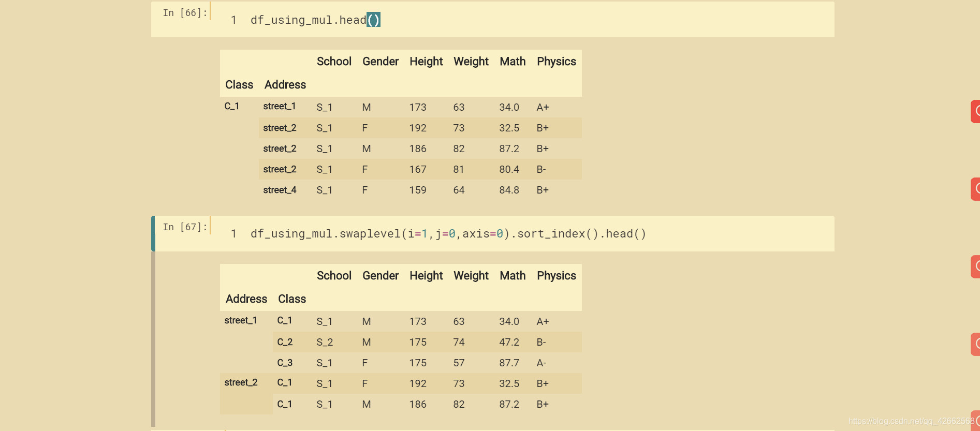Viewport: 980px width, 431px height.
Task: Click the weight value 64
Action: tap(459, 190)
